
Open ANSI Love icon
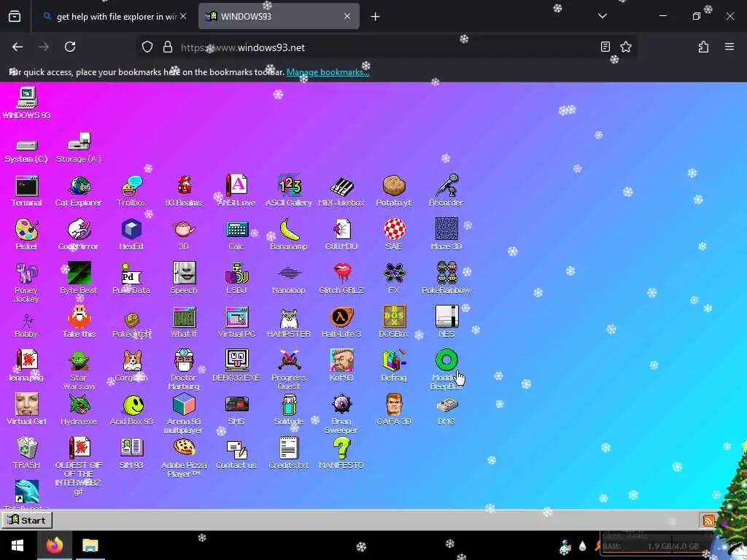[x=236, y=190]
